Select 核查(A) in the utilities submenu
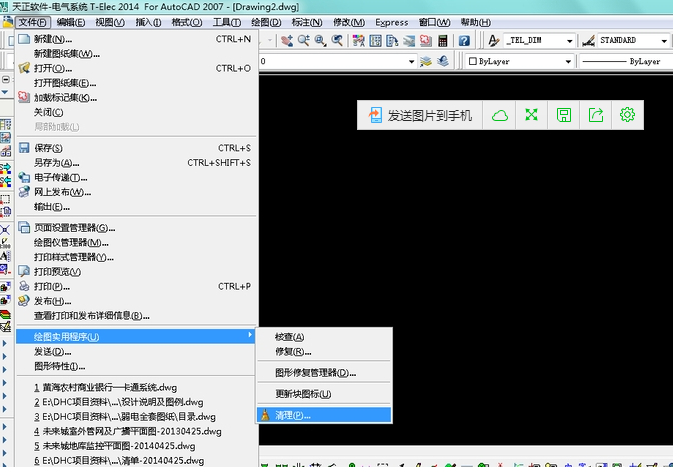This screenshot has width=673, height=467. click(x=289, y=337)
